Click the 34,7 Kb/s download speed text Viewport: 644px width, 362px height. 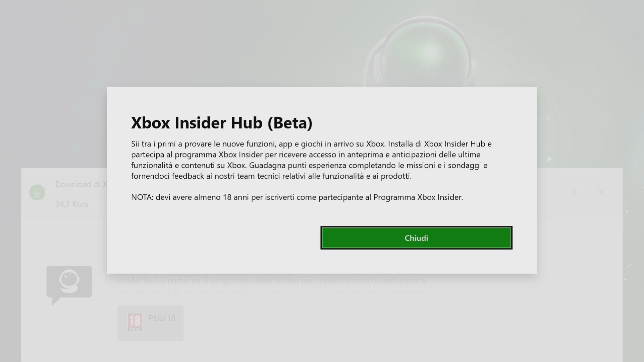[72, 204]
